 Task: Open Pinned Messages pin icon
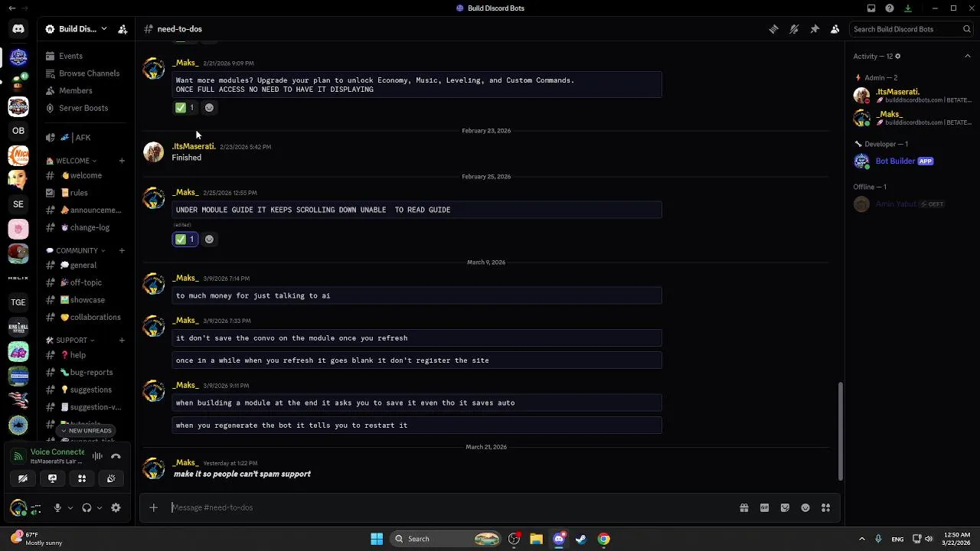(815, 29)
